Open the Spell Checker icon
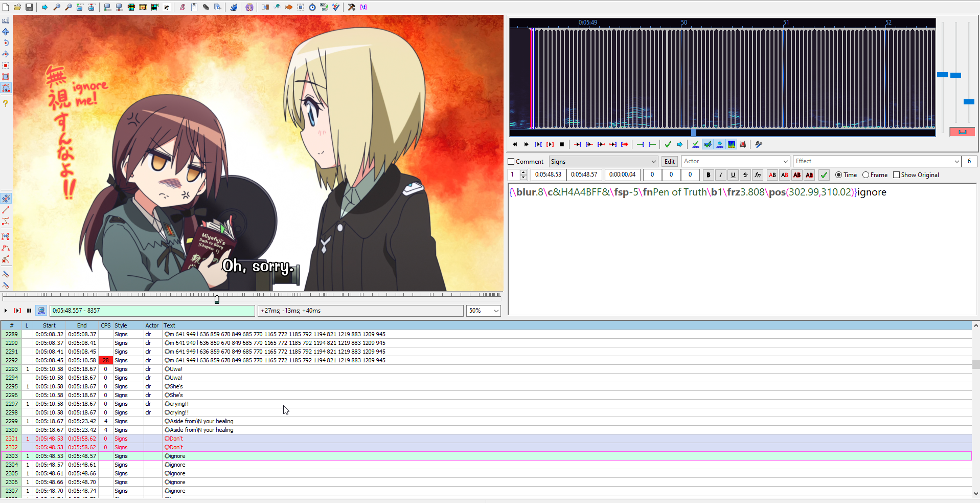The image size is (980, 503). click(x=336, y=7)
